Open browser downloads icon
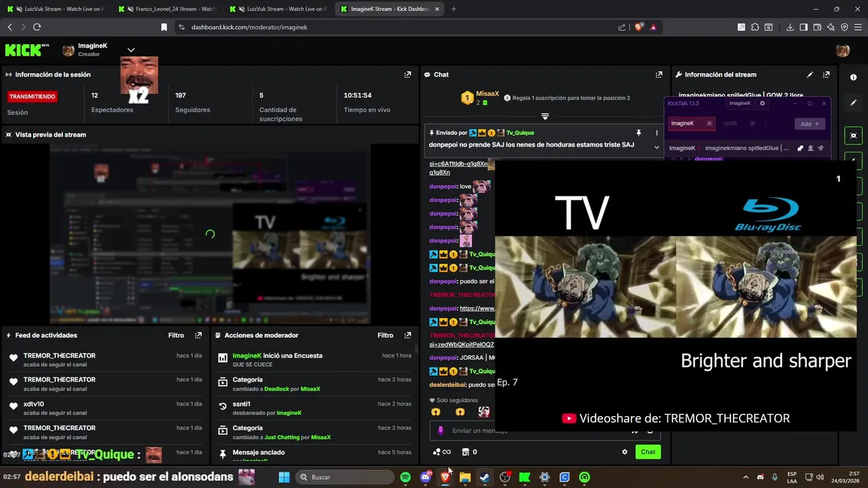 coord(790,27)
